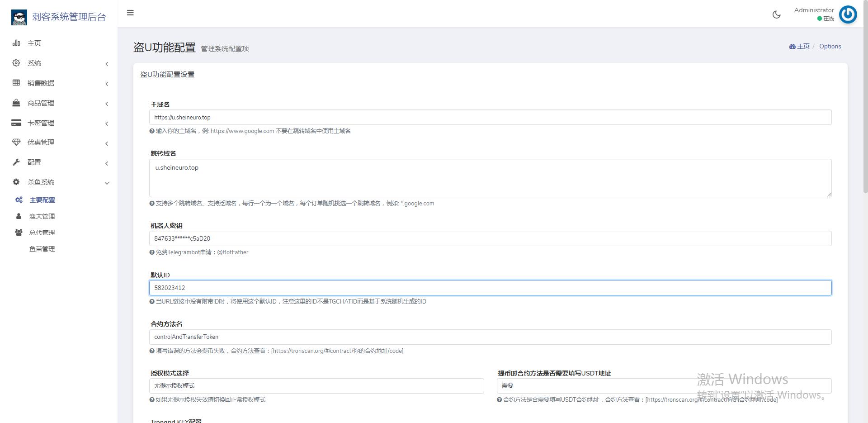868x423 pixels.
Task: Click the 商品管理 shopping bag icon
Action: pyautogui.click(x=16, y=103)
